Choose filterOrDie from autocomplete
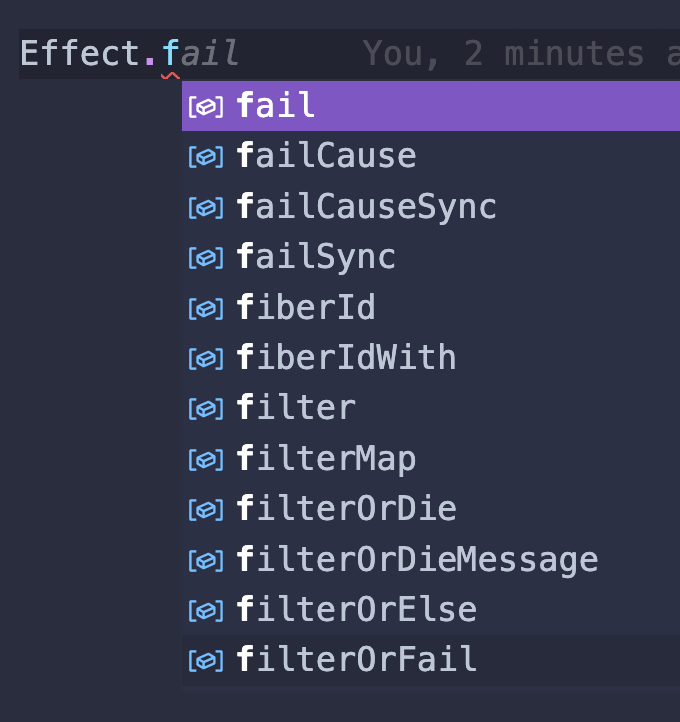 346,509
